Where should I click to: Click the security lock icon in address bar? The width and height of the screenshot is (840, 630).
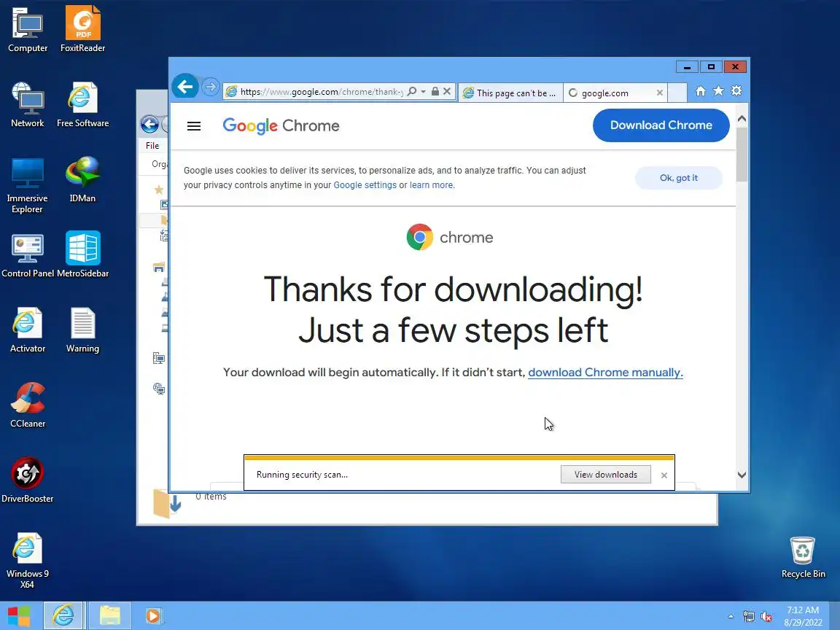coord(435,92)
